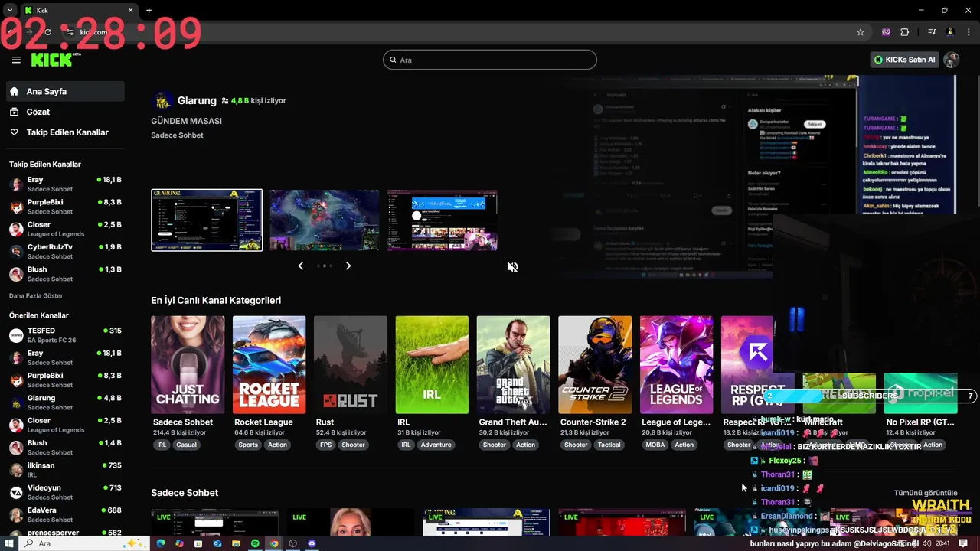Open the CyberRulzTv channel

point(65,251)
